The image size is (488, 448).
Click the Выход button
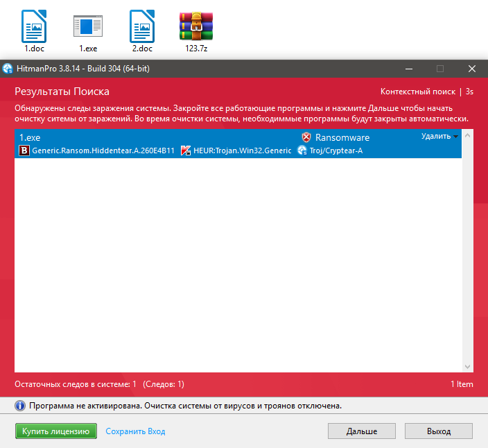(x=439, y=431)
